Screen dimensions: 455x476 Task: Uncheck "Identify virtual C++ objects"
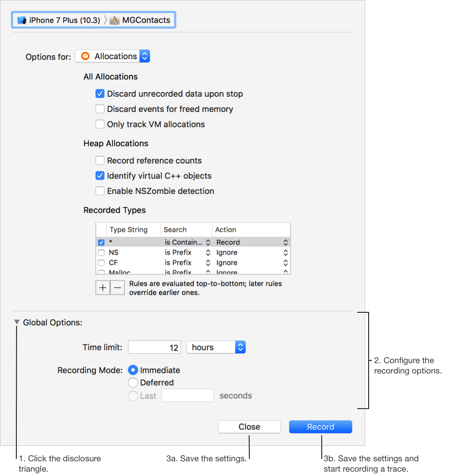tap(100, 175)
